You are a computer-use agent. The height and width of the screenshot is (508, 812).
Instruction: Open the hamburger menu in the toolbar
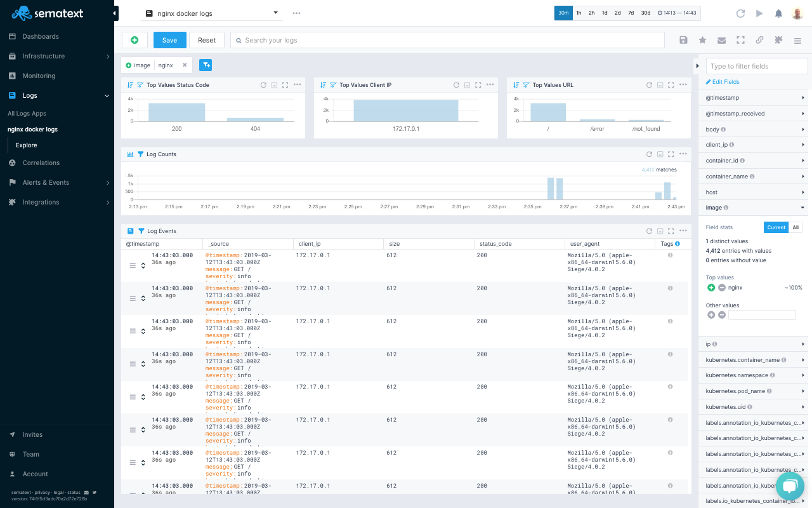797,40
